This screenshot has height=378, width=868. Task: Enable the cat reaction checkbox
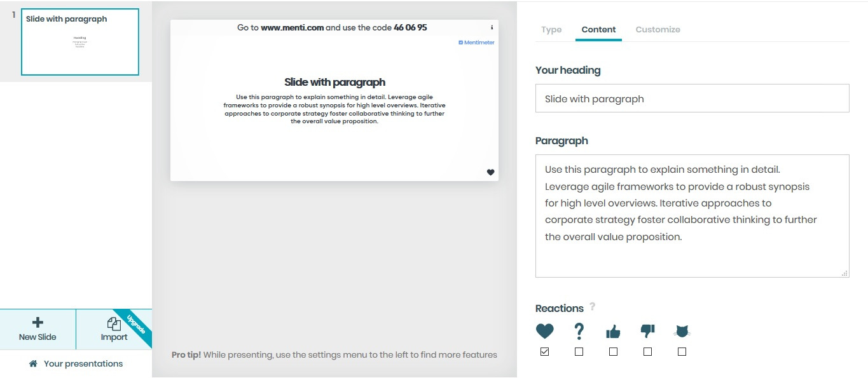[x=682, y=351]
